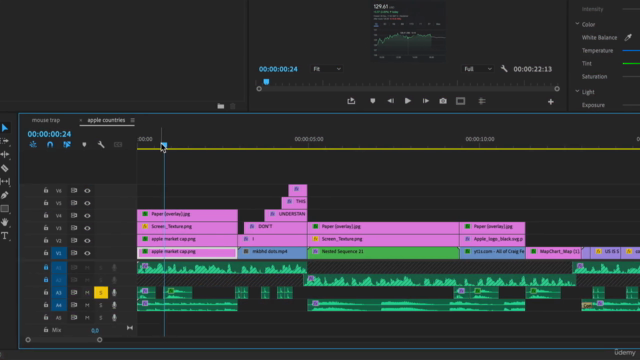Toggle sync lock for V3
Image resolution: width=640 pixels, height=360 pixels.
point(74,228)
